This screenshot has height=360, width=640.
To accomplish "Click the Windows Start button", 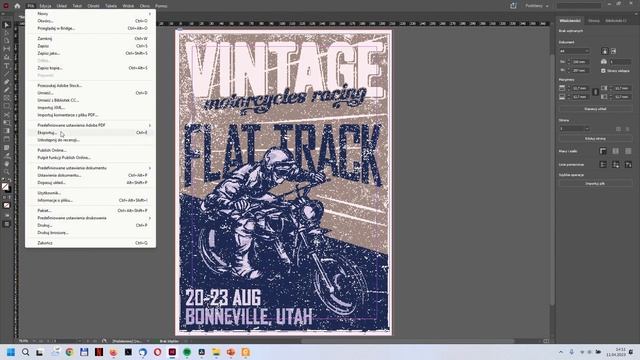I will click(x=11, y=352).
